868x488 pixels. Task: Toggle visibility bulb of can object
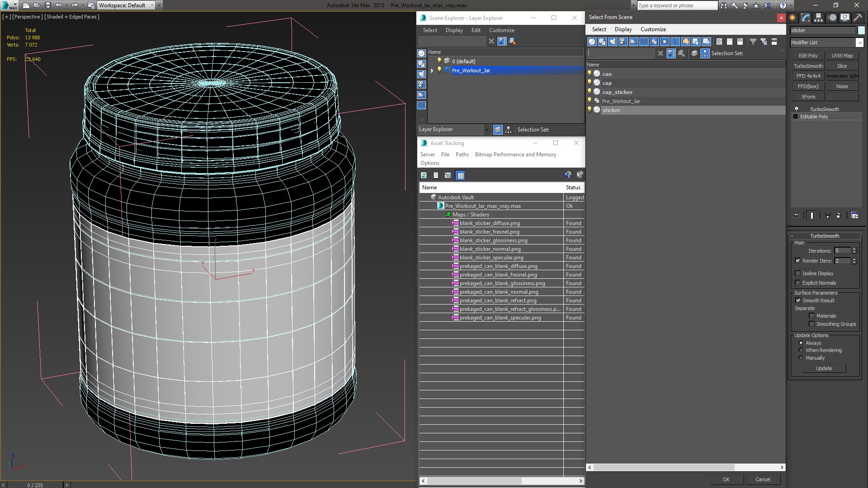pos(589,74)
